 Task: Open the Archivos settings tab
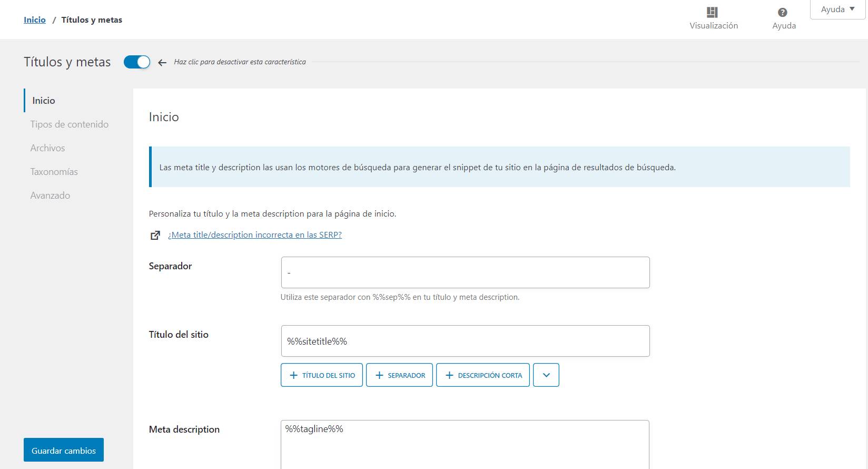tap(48, 148)
